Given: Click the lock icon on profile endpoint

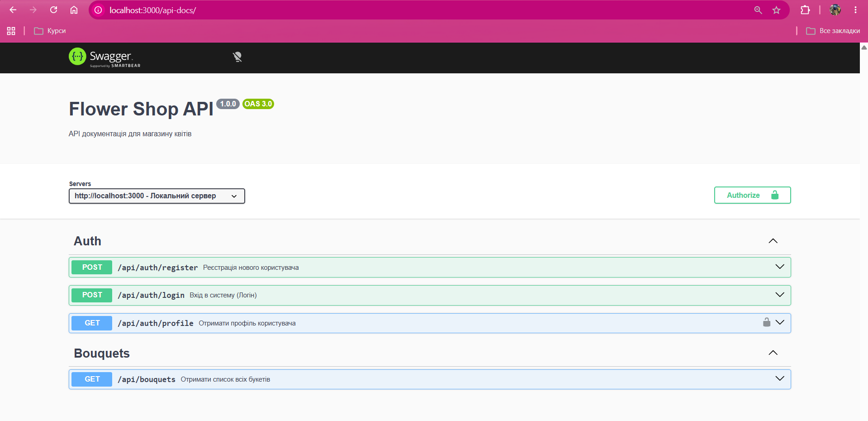Looking at the screenshot, I should 767,322.
